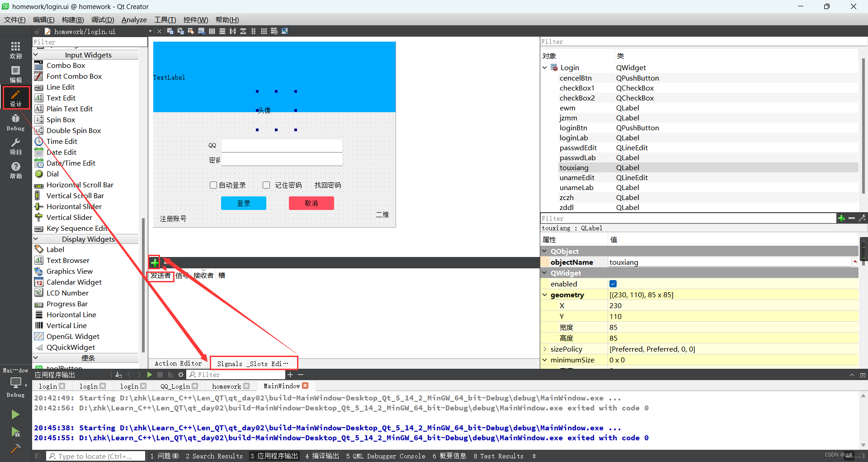This screenshot has width=868, height=462.
Task: Open the 设计 design mode
Action: tap(16, 98)
